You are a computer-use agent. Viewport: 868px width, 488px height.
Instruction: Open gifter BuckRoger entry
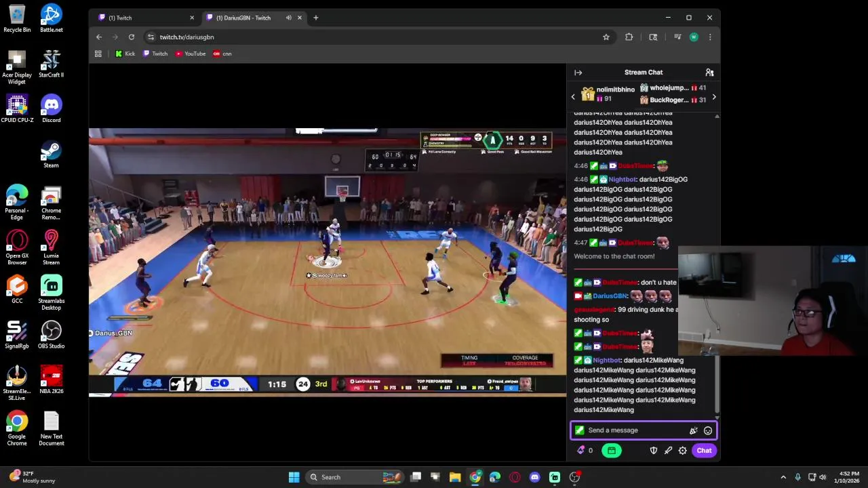pyautogui.click(x=673, y=100)
